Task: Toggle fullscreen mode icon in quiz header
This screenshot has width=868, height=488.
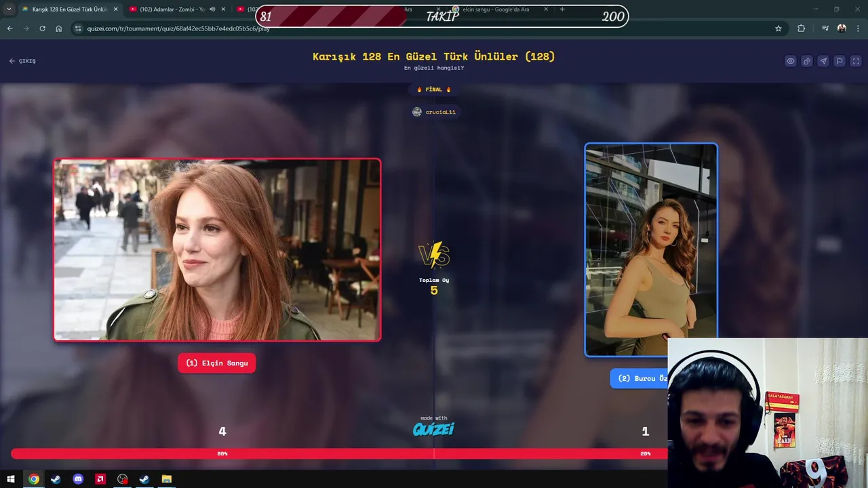Action: point(856,61)
